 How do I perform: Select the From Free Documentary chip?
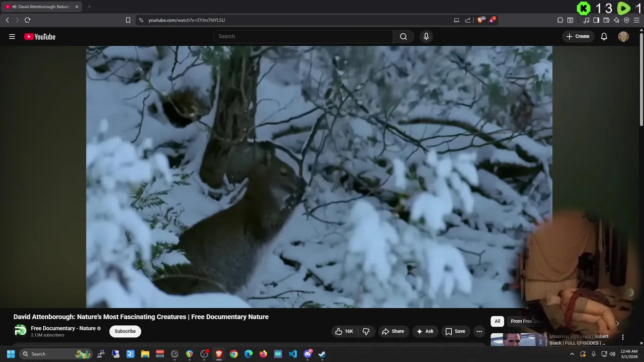(525, 321)
